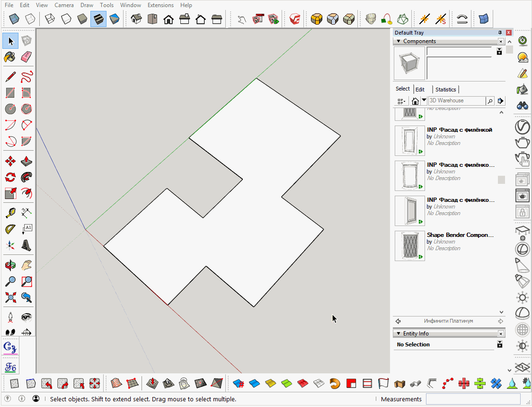Collapse the Entity Info panel

pyautogui.click(x=399, y=334)
